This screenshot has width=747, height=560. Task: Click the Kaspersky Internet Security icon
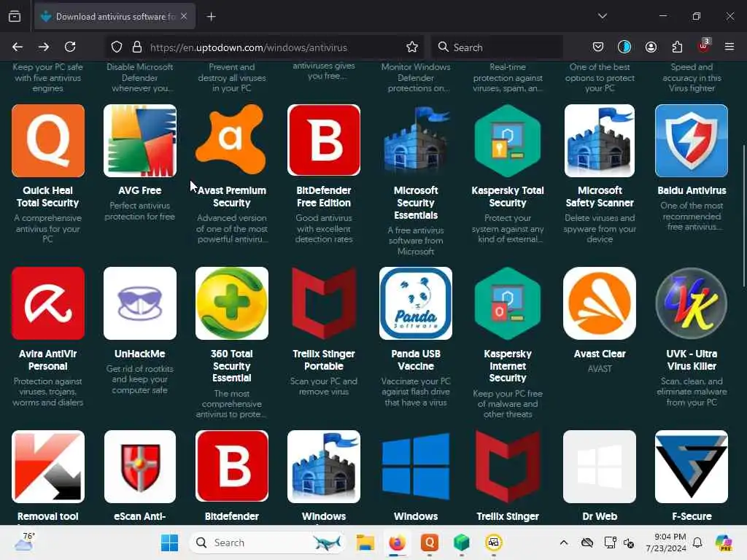pos(508,303)
